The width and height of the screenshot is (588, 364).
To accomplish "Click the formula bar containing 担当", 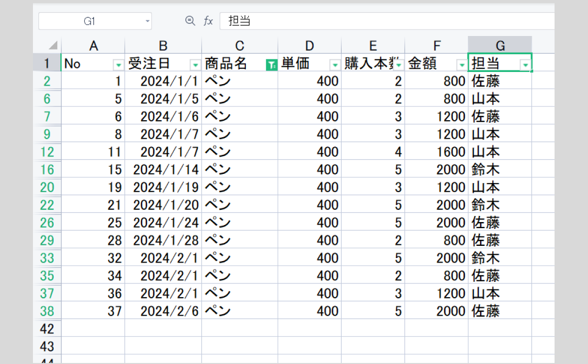I will [387, 21].
